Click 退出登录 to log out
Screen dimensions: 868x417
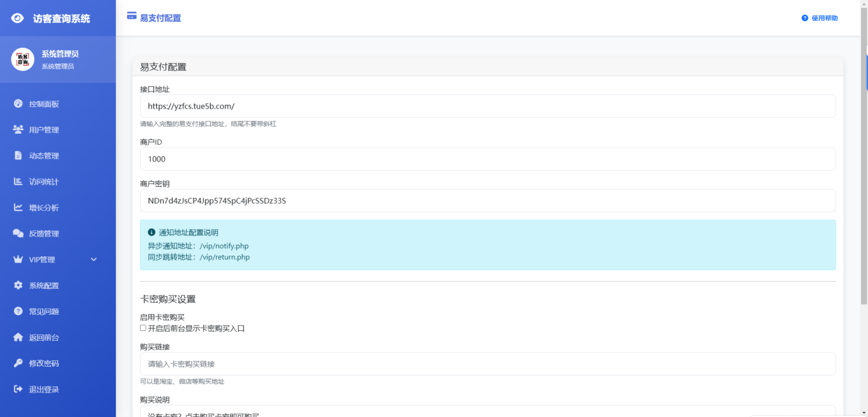[x=44, y=389]
